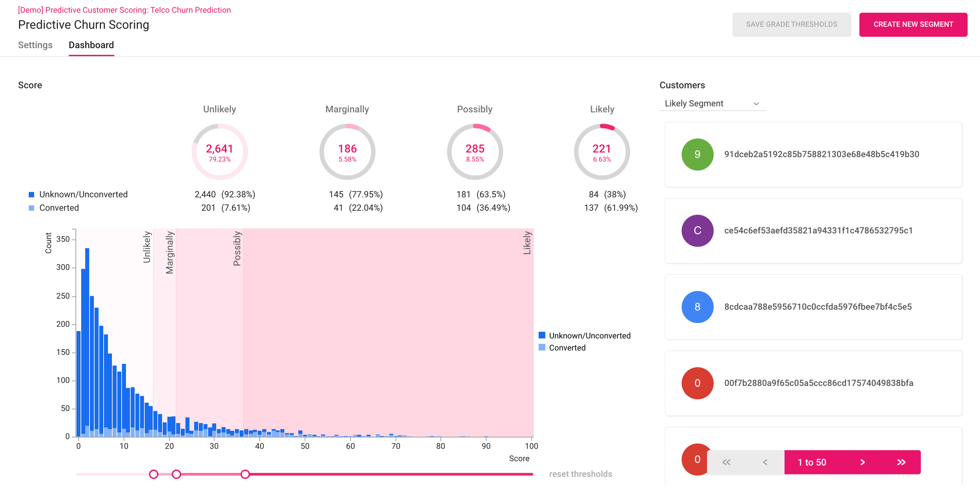Switch to the Settings tab
The height and width of the screenshot is (501, 980).
(x=35, y=45)
